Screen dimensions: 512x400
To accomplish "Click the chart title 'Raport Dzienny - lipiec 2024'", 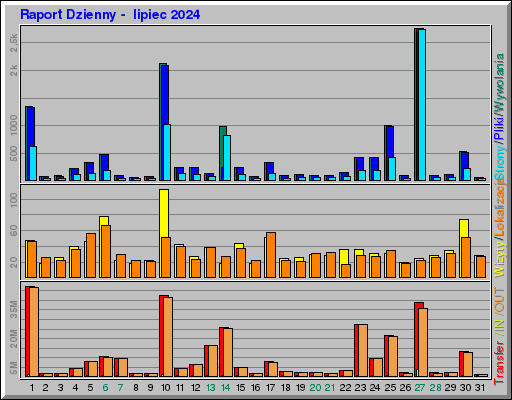I will coord(110,15).
